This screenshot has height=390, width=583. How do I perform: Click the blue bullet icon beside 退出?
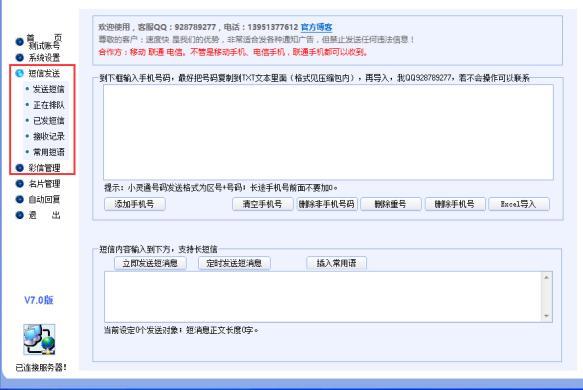tap(20, 215)
